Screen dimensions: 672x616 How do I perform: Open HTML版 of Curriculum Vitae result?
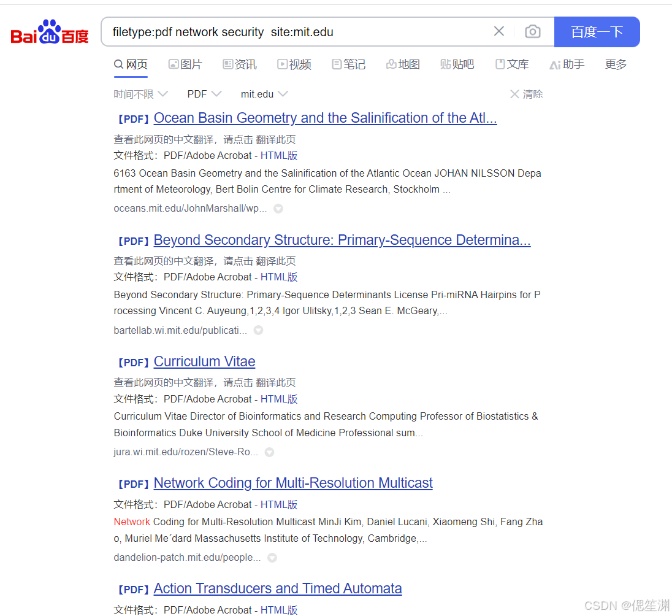tap(279, 399)
